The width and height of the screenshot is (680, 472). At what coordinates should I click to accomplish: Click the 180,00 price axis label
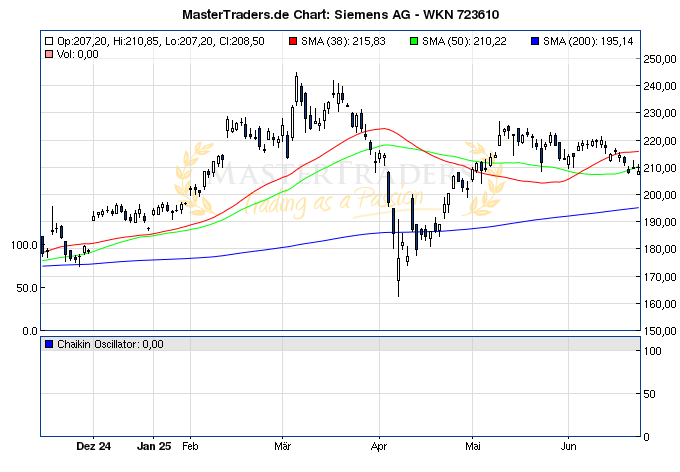point(660,249)
